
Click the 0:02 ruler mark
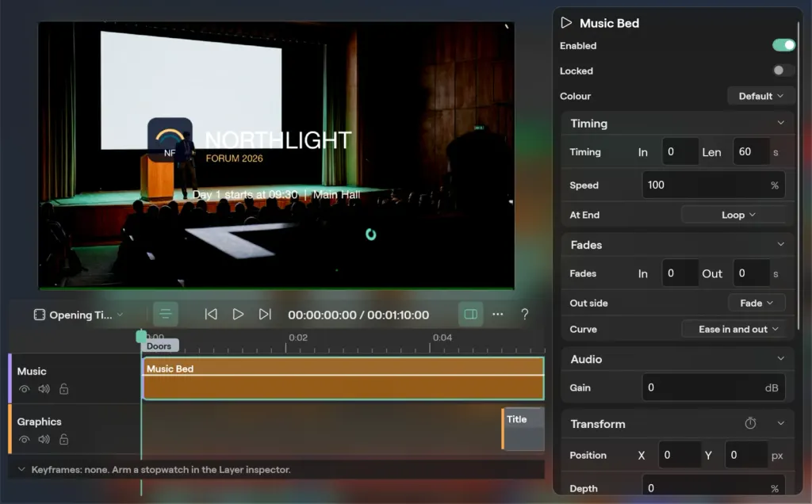pyautogui.click(x=298, y=338)
